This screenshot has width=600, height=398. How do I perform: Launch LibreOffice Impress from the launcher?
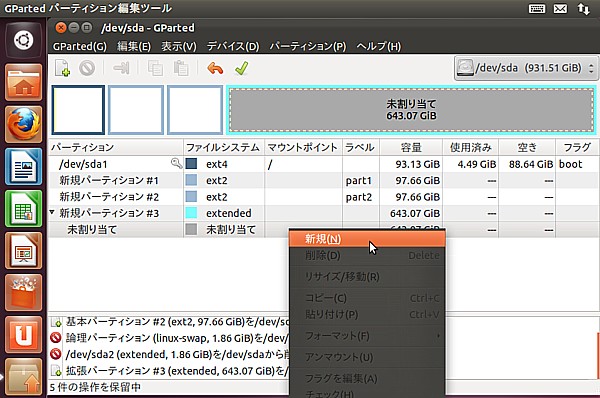tap(23, 251)
